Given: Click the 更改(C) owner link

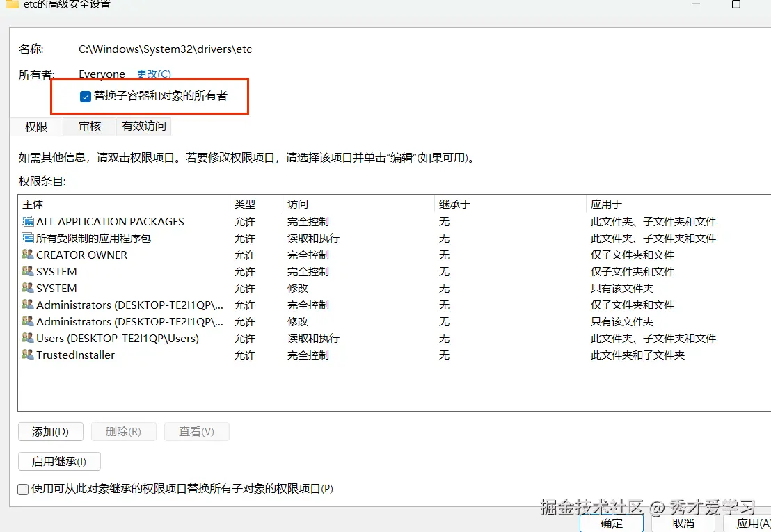Looking at the screenshot, I should tap(153, 74).
